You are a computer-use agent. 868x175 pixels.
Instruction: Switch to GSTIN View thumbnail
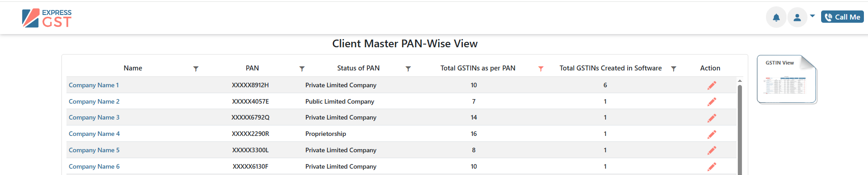tap(787, 80)
